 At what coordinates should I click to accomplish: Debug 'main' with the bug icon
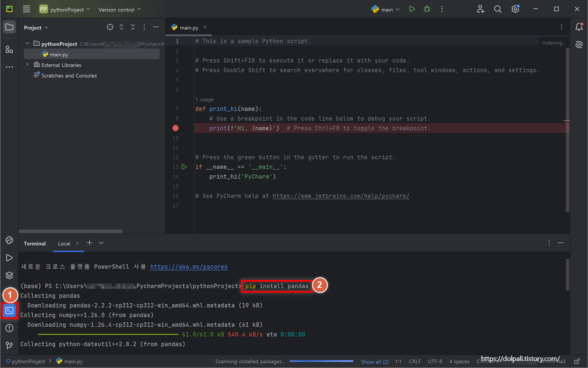pyautogui.click(x=427, y=9)
